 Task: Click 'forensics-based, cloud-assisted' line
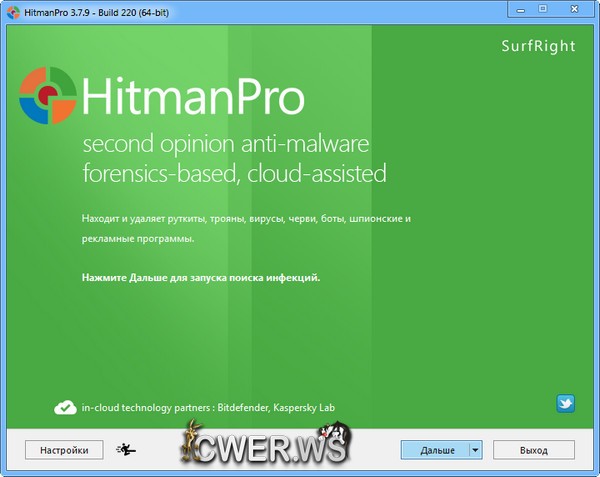tap(235, 174)
